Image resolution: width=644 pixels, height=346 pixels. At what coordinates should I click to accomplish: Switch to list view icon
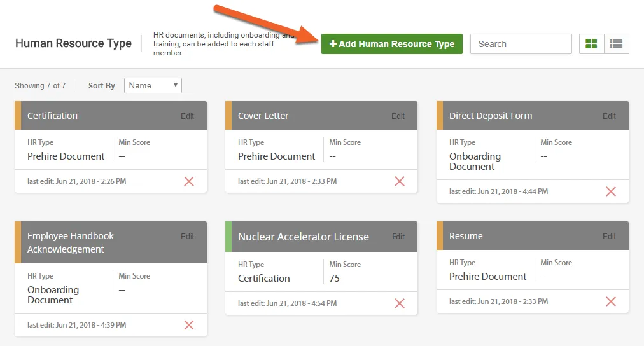pyautogui.click(x=616, y=44)
